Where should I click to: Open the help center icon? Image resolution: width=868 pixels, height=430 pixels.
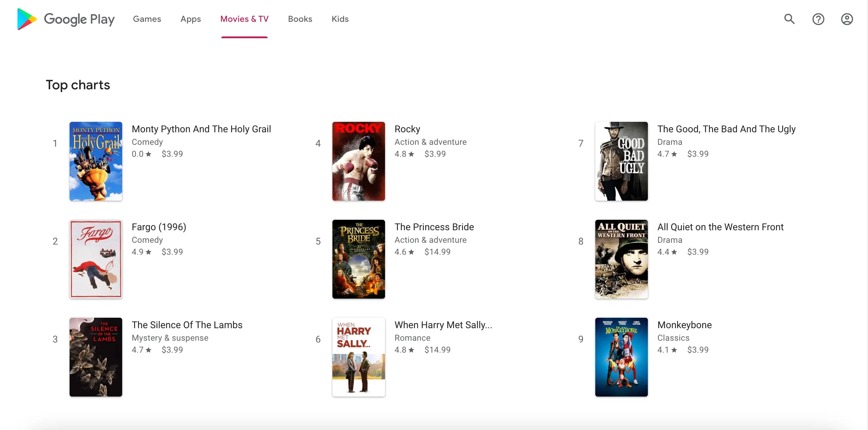pos(818,19)
